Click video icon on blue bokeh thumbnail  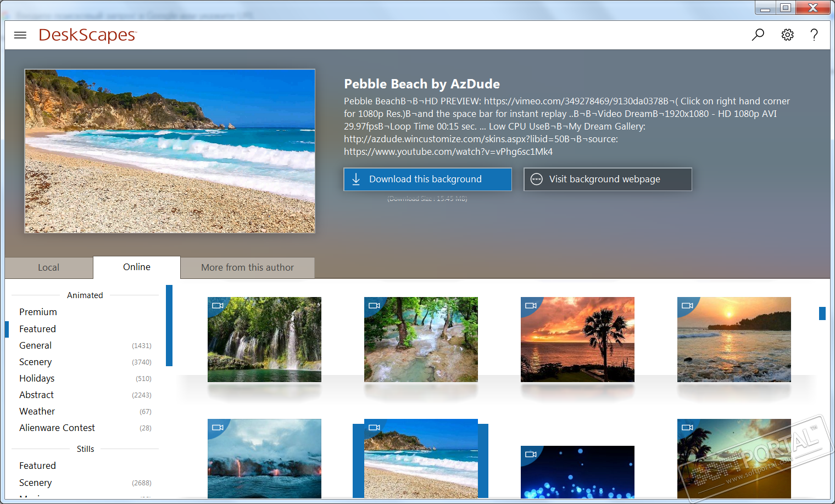[x=531, y=455]
